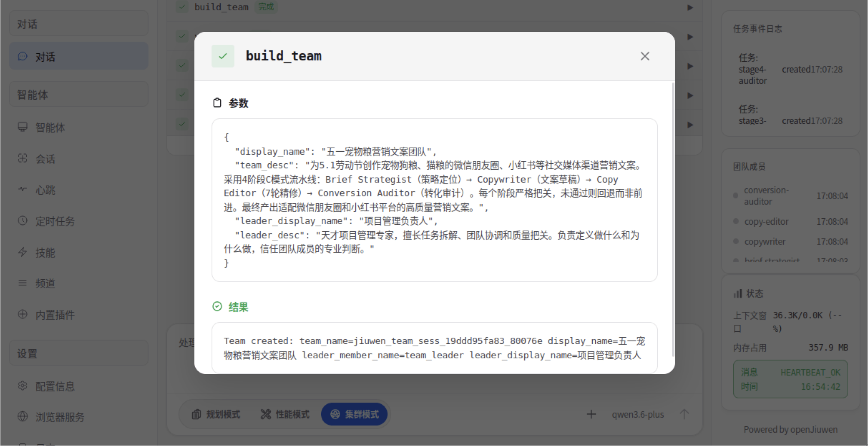Click the 完成 status badge
This screenshot has height=446, width=868.
tap(266, 6)
